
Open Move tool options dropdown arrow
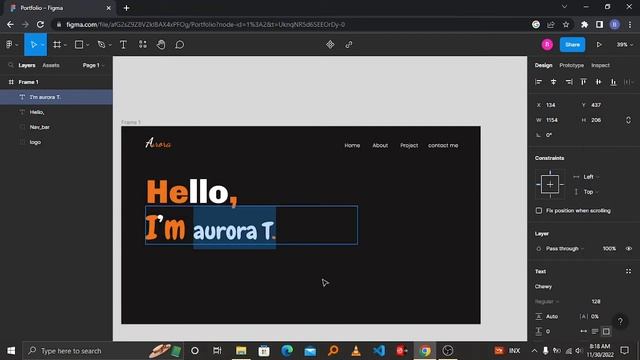(x=42, y=45)
